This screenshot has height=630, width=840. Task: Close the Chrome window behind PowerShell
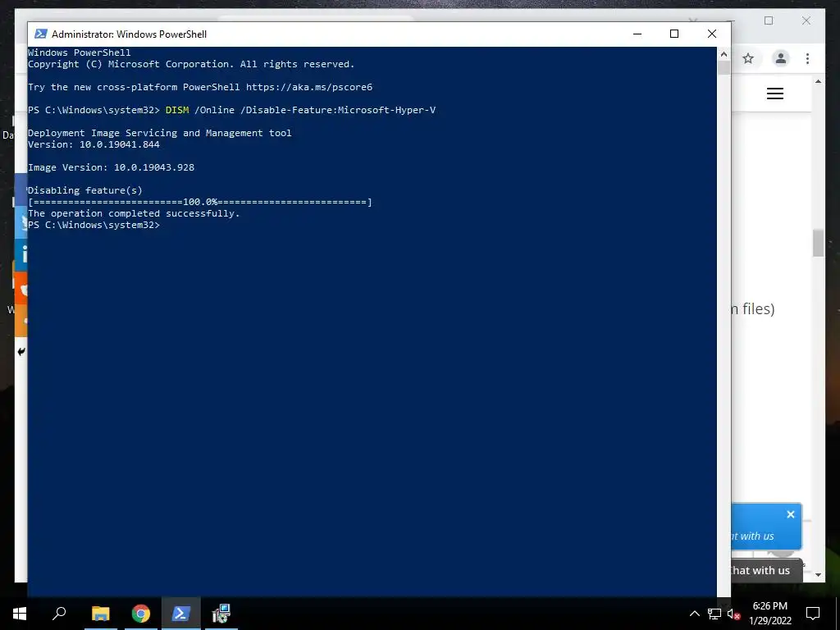click(806, 21)
